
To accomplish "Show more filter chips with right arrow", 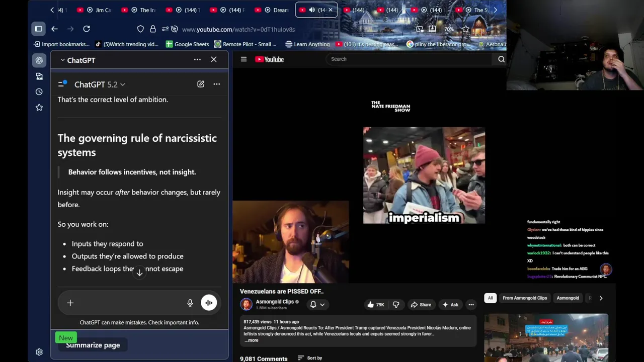I will (601, 298).
